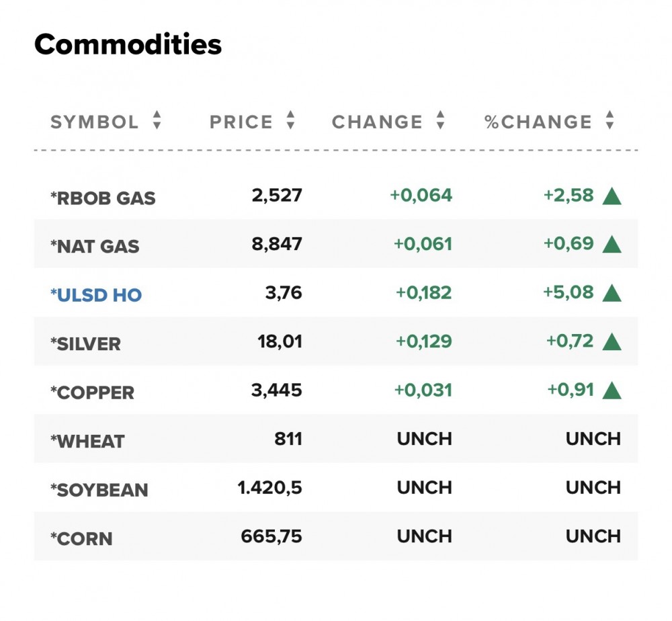Click green up triangle in RBOB GAS row
Image resolution: width=672 pixels, height=621 pixels.
[x=612, y=196]
